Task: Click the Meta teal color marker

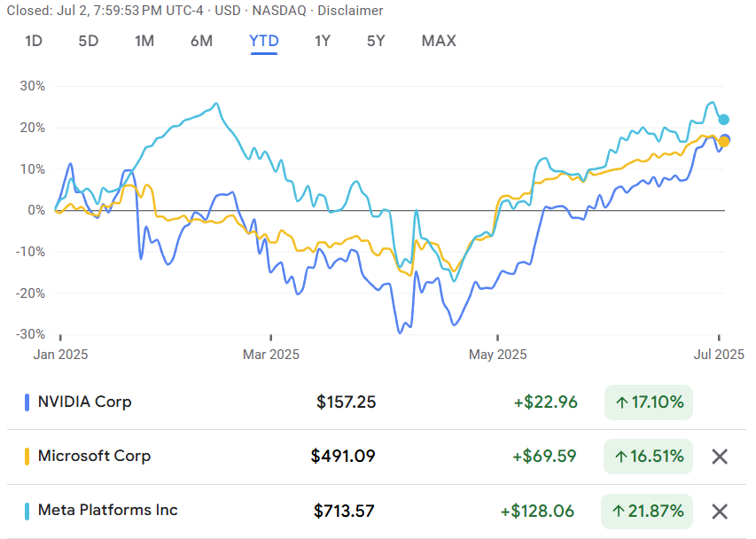Action: coord(27,512)
